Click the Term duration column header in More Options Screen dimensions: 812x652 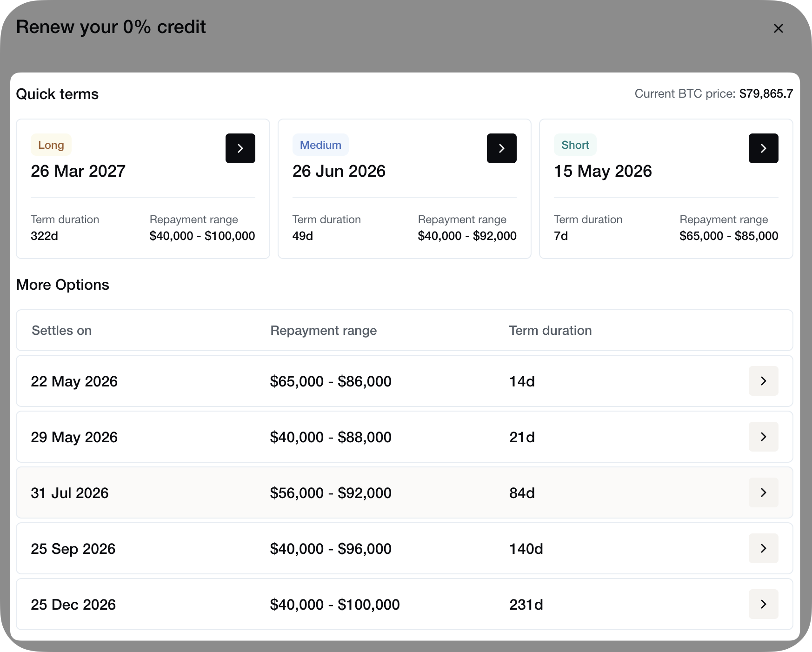pos(551,331)
